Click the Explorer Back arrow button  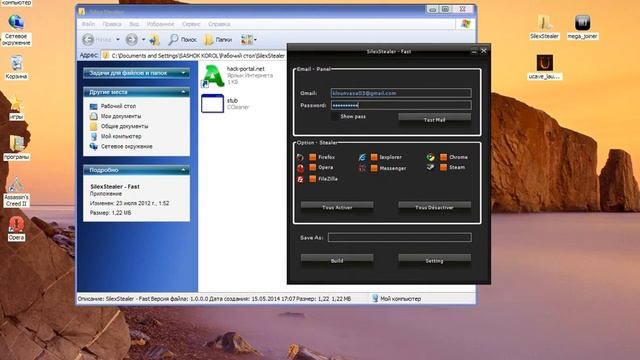pyautogui.click(x=88, y=40)
